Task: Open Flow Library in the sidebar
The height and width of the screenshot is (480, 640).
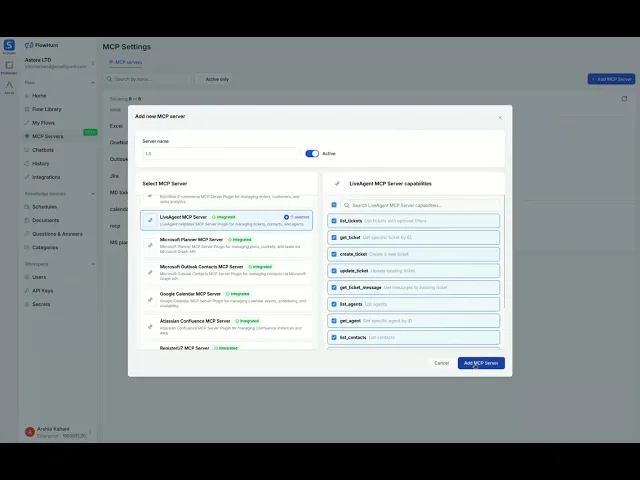Action: pos(47,109)
